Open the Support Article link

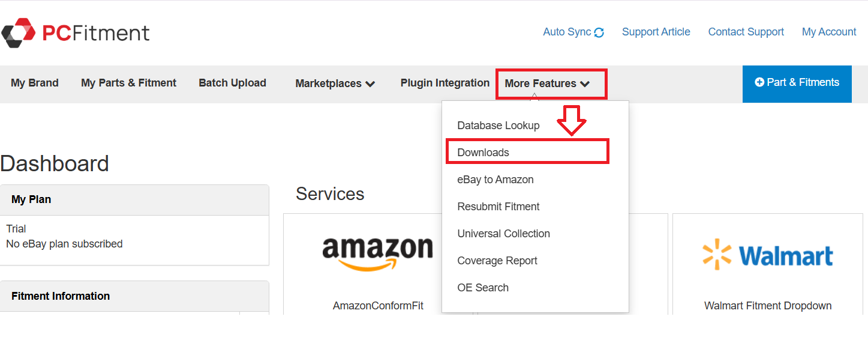(x=656, y=32)
